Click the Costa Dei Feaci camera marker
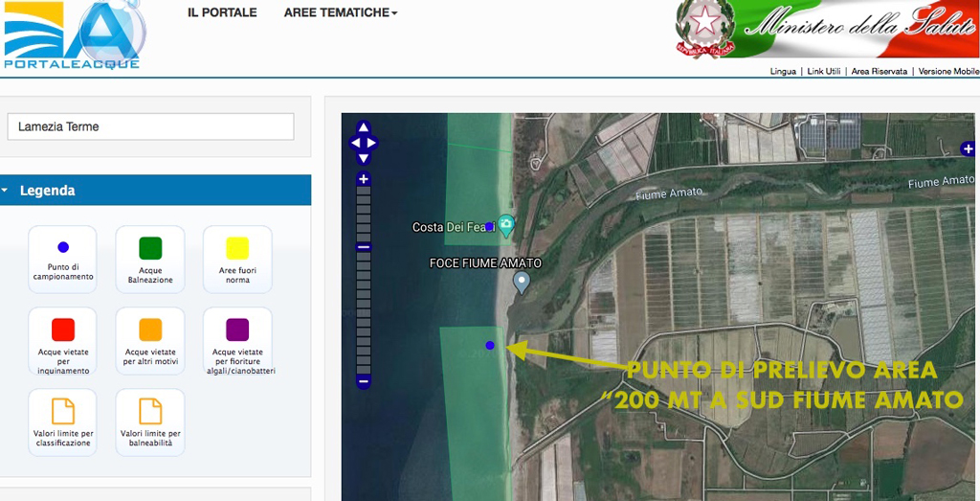The width and height of the screenshot is (980, 501). pos(506,226)
